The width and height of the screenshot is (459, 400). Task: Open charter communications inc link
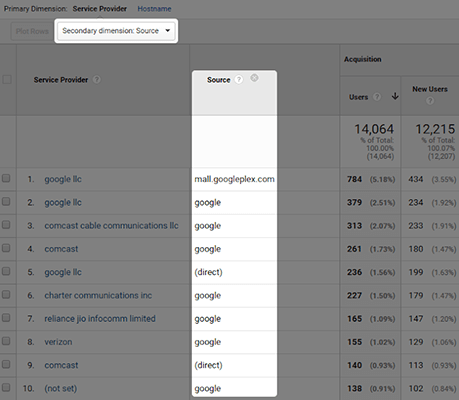98,295
